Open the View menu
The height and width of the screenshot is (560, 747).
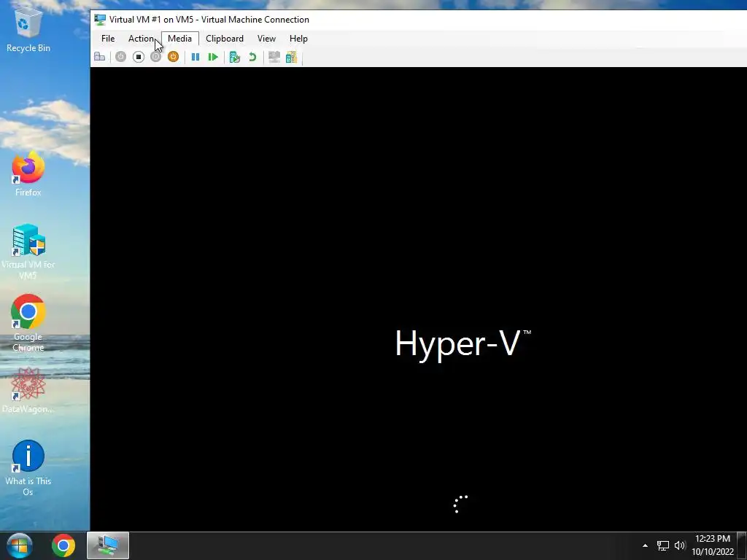coord(266,39)
